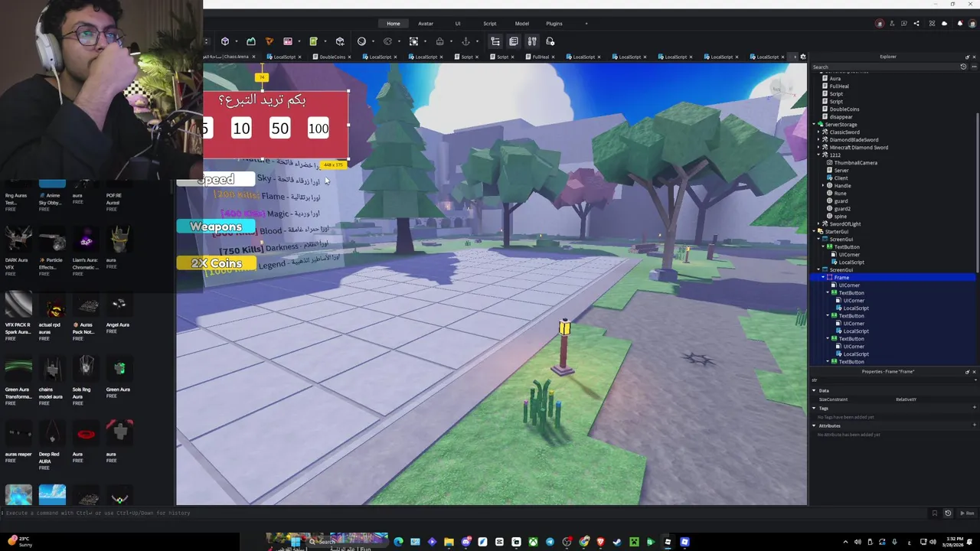Click the Lock tool icon
980x551 pixels.
439,41
